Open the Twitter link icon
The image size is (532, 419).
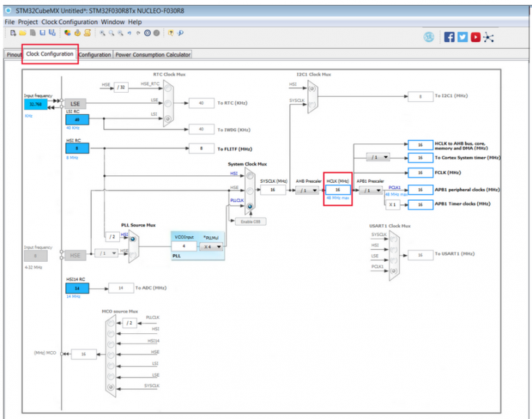point(463,37)
